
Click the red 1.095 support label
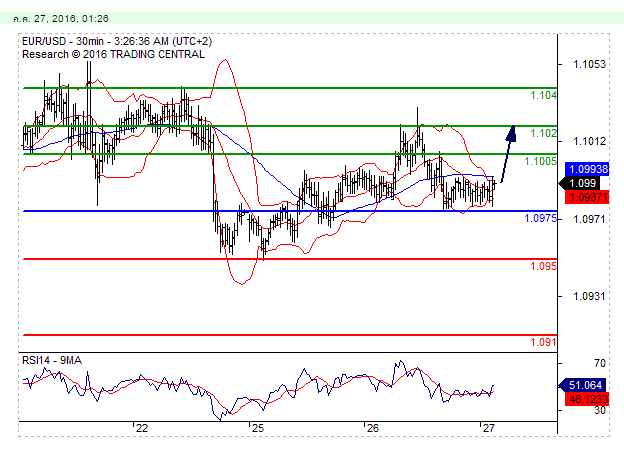pyautogui.click(x=543, y=266)
